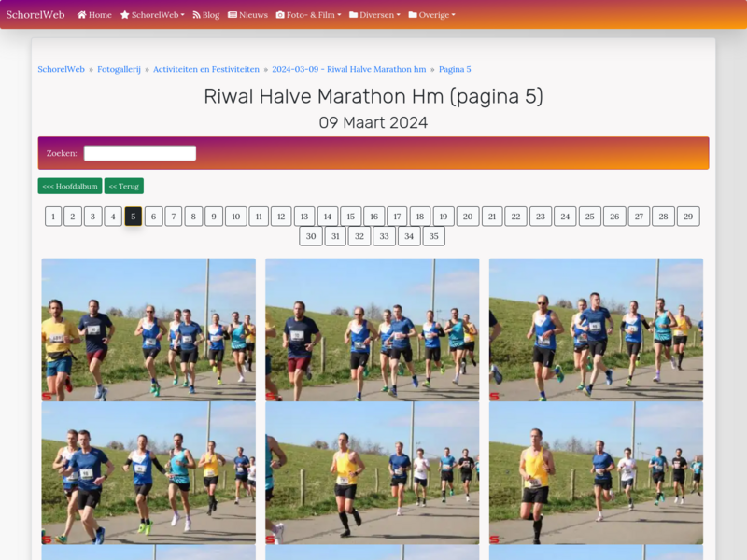
Task: Open photo of lone runner in yellow singlet with white-shirt runner behind
Action: tap(596, 473)
